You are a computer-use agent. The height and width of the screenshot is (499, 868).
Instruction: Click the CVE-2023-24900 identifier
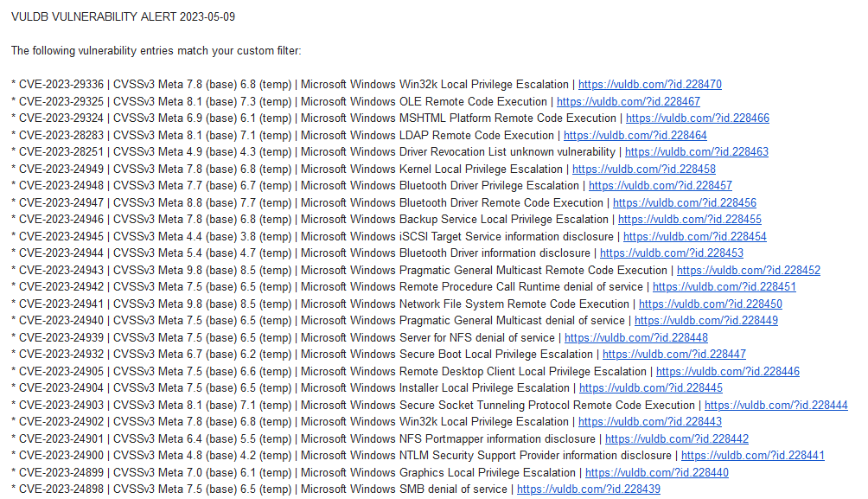coord(61,456)
